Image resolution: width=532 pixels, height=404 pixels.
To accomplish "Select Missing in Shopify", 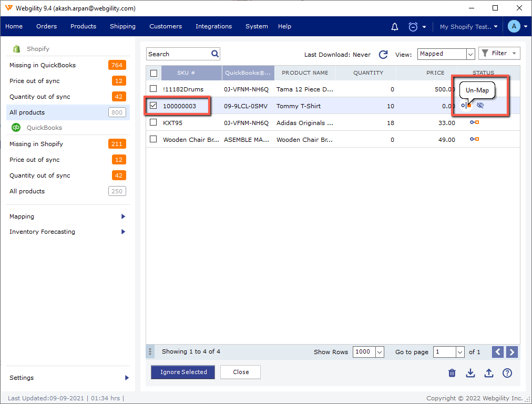I will [x=68, y=144].
